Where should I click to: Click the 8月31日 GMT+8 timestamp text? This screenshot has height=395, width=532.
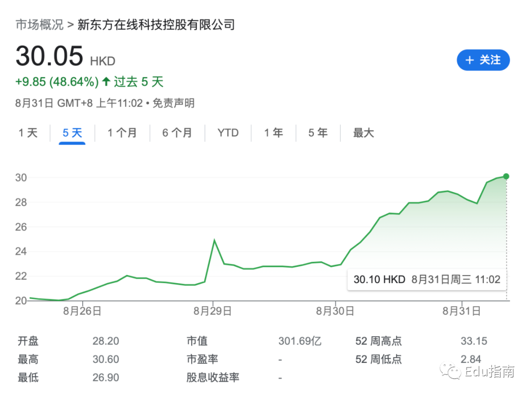click(79, 103)
